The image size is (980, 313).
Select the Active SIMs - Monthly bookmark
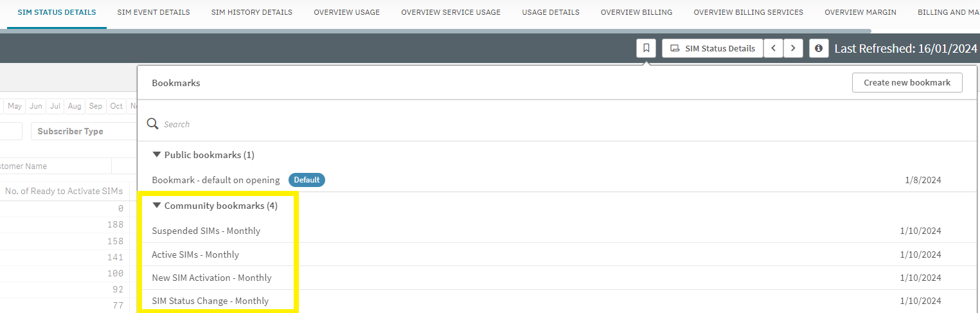[195, 255]
